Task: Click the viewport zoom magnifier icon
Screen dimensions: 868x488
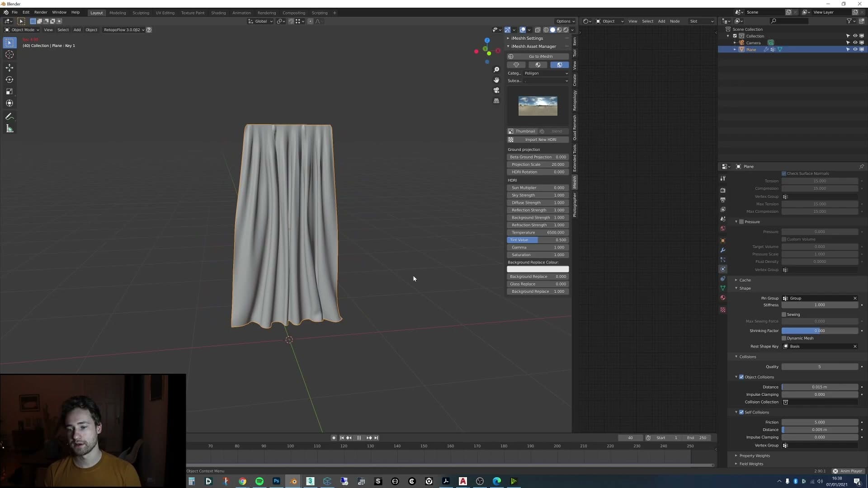Action: point(496,70)
